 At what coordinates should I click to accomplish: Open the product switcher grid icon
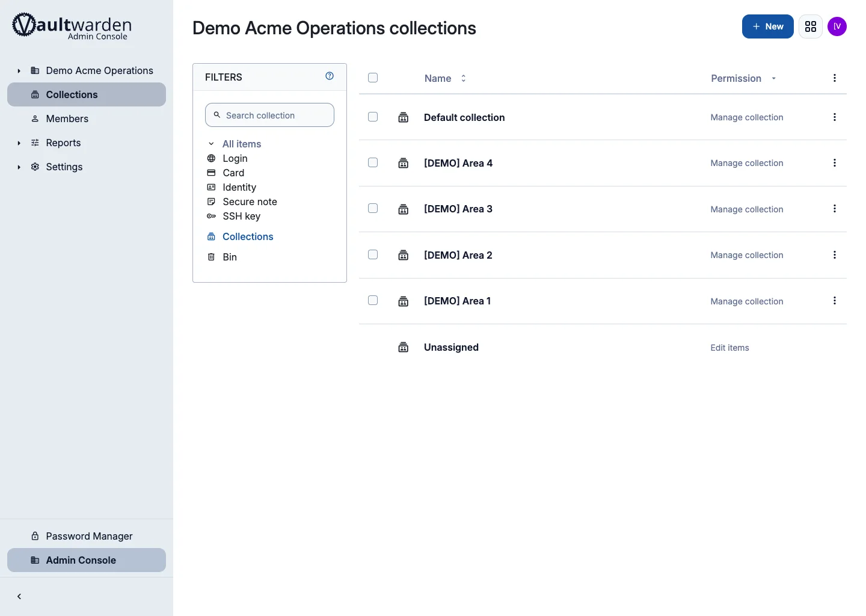point(811,26)
